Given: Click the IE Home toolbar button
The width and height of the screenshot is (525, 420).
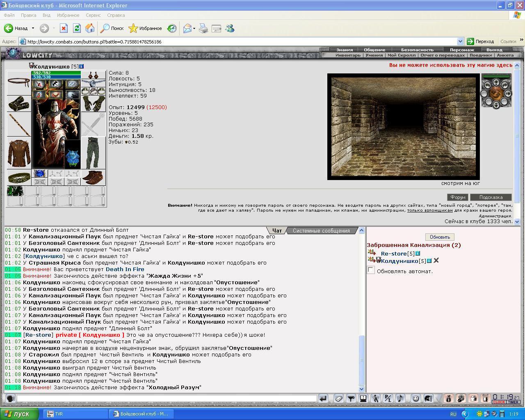Looking at the screenshot, I should (x=90, y=28).
